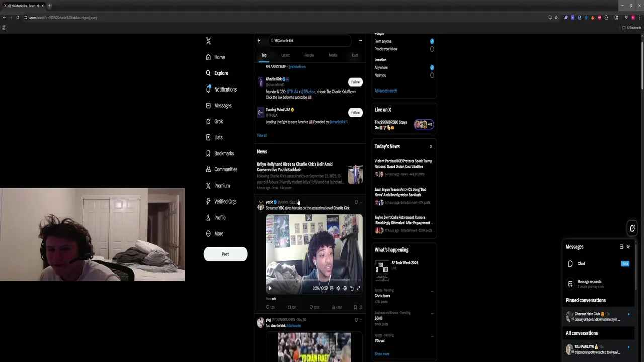Open options for $BNB trend

[x=432, y=313]
